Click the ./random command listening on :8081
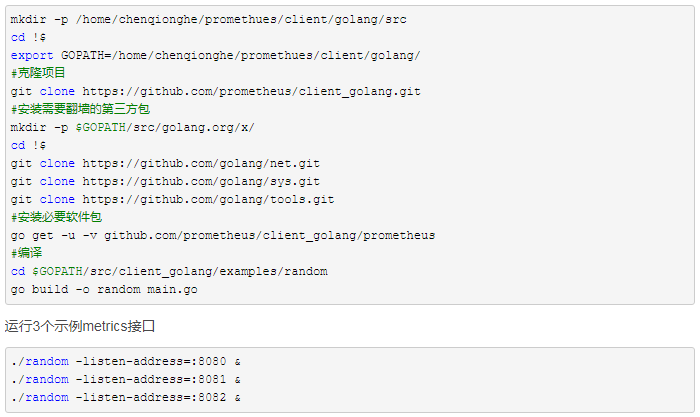700x417 pixels. [x=126, y=379]
